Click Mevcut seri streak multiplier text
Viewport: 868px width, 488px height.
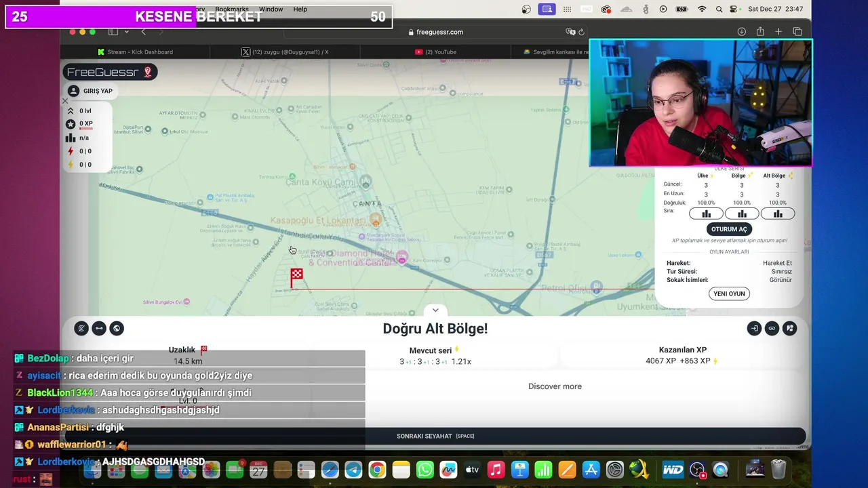coord(435,362)
